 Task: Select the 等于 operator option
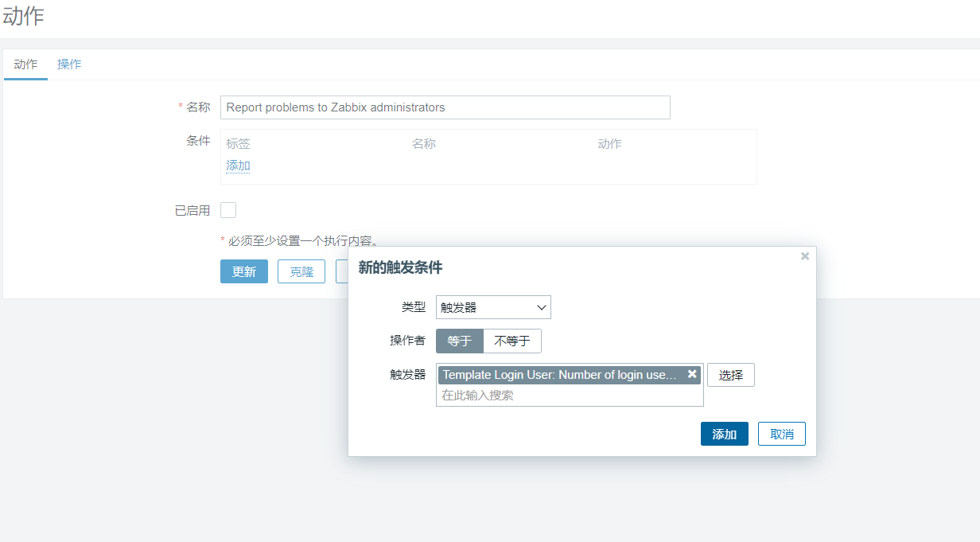point(460,341)
